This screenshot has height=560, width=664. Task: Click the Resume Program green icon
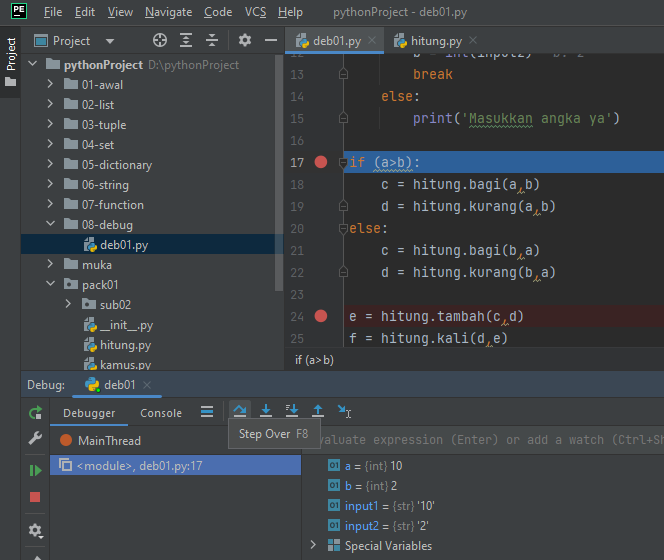click(x=35, y=471)
